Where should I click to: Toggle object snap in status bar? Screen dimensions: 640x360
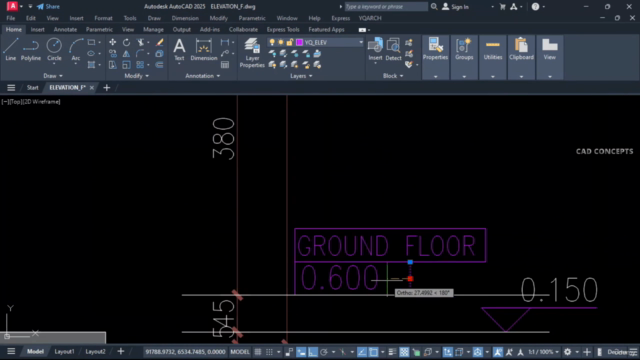pos(373,352)
